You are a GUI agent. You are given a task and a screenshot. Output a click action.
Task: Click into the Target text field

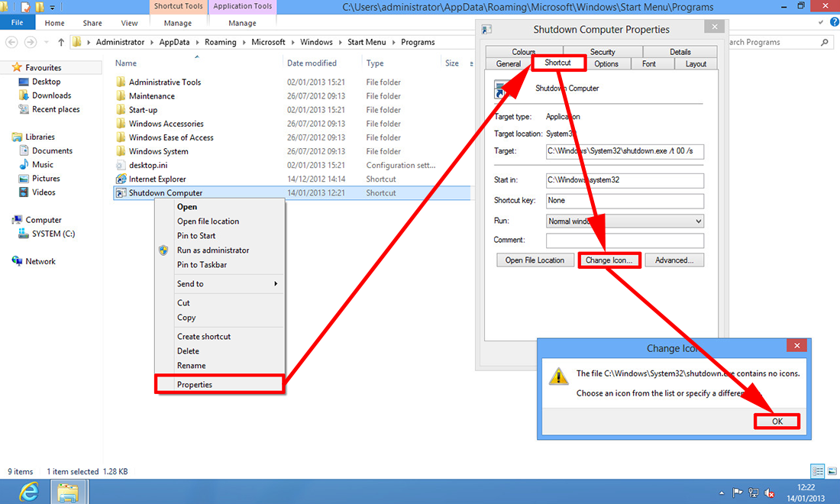[x=625, y=151]
